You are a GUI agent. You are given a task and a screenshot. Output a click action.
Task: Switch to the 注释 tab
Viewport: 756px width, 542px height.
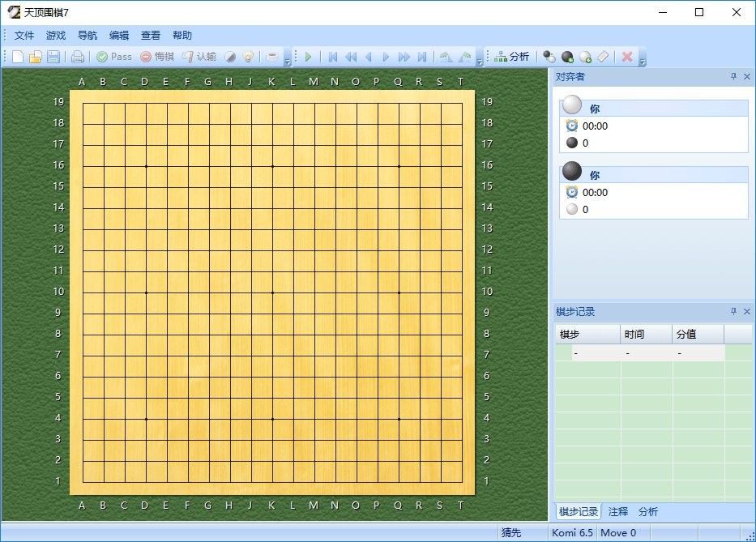pyautogui.click(x=617, y=511)
